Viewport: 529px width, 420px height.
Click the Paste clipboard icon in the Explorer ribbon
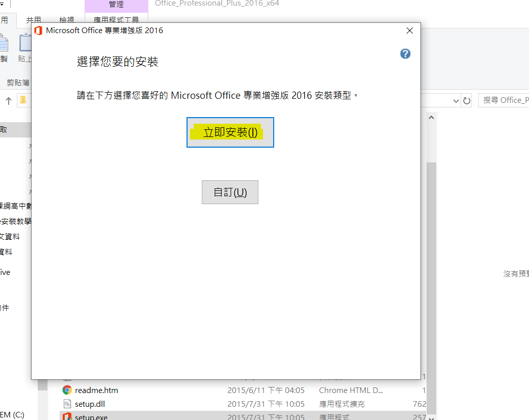pyautogui.click(x=25, y=43)
